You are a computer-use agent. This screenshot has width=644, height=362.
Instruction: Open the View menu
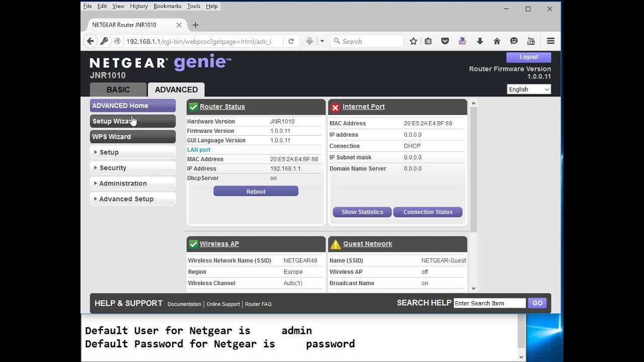point(118,6)
